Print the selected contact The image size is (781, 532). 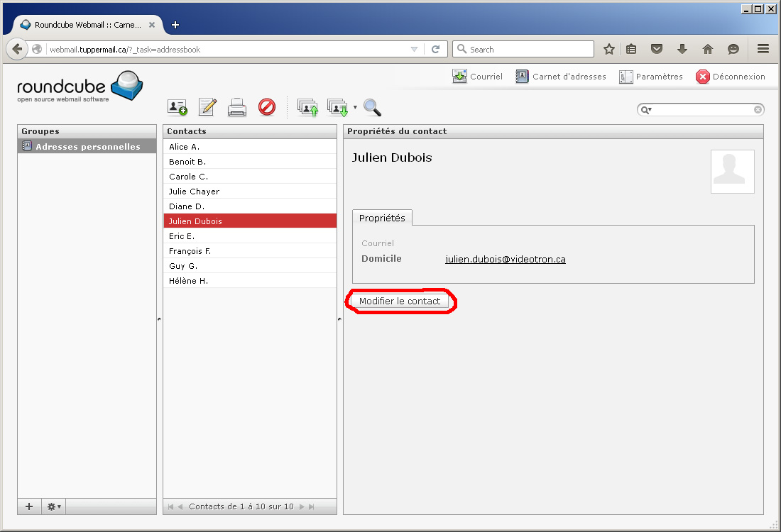pyautogui.click(x=237, y=107)
